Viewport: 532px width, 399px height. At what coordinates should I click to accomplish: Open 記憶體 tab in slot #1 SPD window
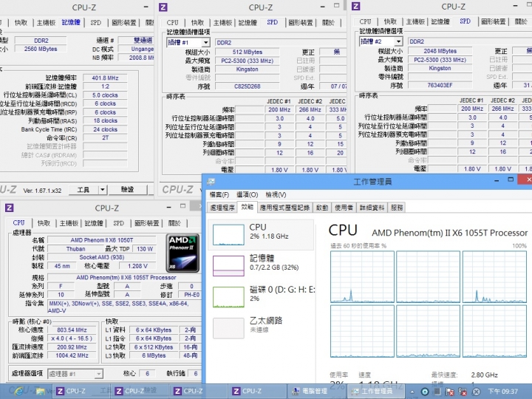[248, 22]
